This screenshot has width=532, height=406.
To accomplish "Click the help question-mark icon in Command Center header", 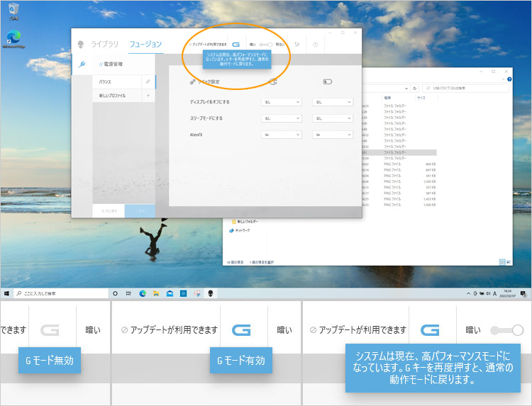I will [316, 45].
